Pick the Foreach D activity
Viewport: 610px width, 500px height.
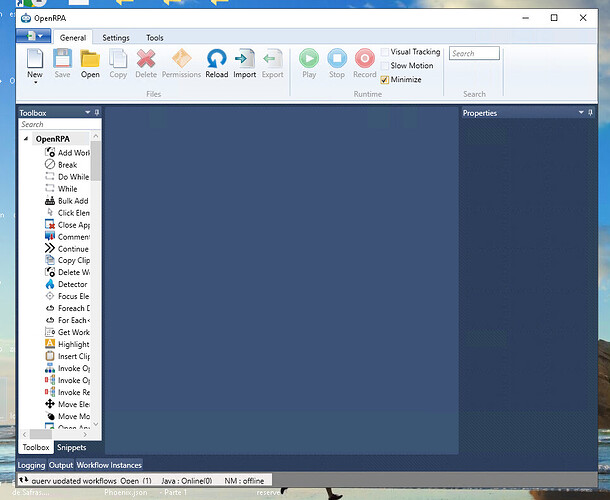coord(67,309)
